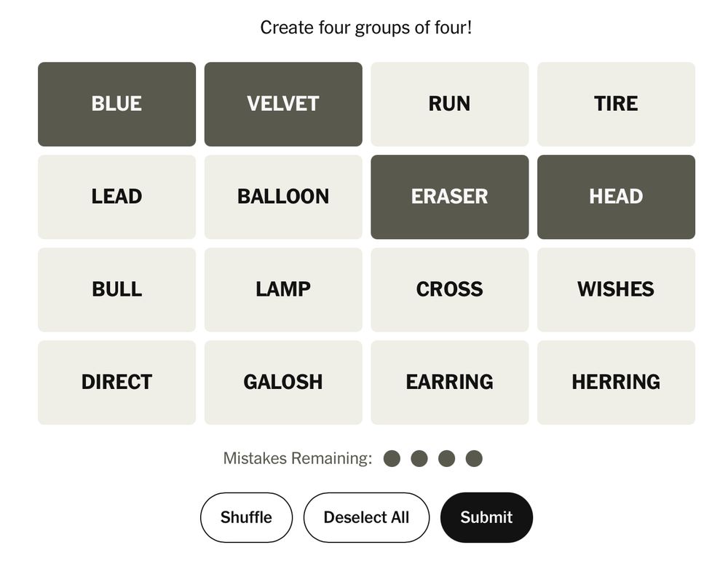
Task: Click the first Mistakes Remaining dot
Action: point(392,458)
